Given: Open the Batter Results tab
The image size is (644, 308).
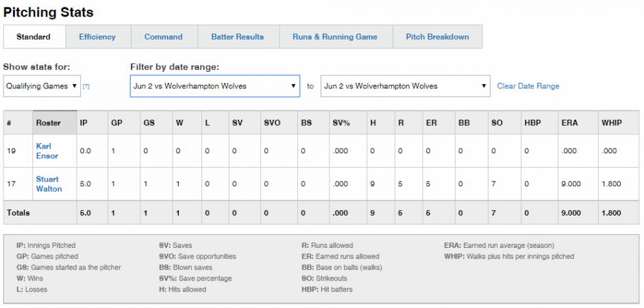Looking at the screenshot, I should click(238, 37).
